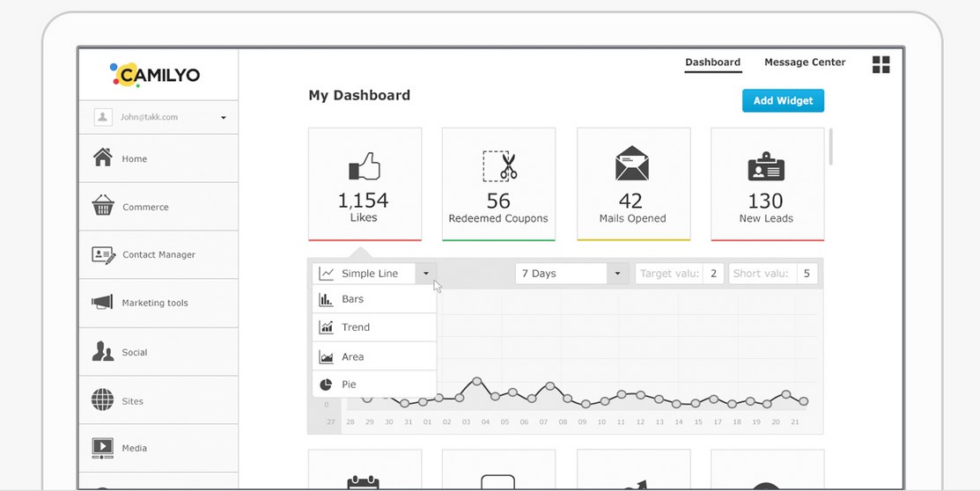Viewport: 980px width, 491px height.
Task: Select the 1,154 Likes widget count
Action: tap(363, 201)
